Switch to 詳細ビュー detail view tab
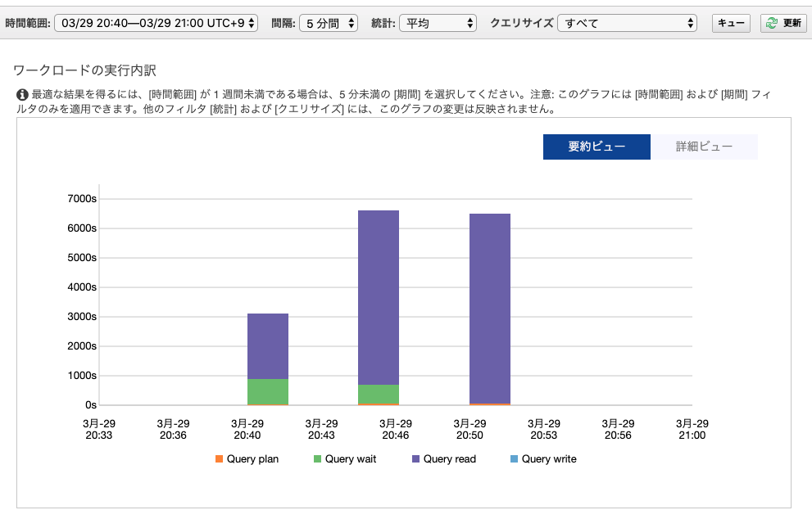 point(704,147)
